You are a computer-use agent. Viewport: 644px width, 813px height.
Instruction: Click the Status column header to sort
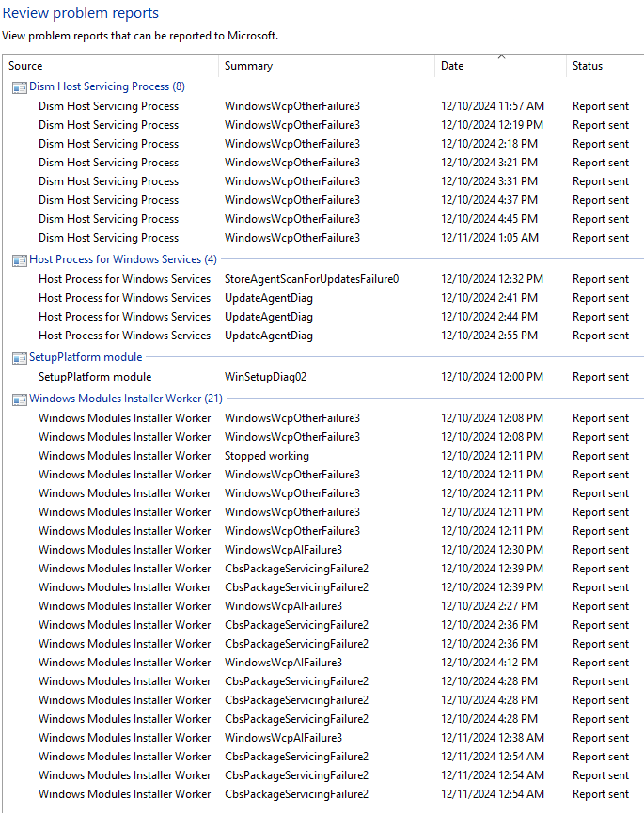(587, 66)
